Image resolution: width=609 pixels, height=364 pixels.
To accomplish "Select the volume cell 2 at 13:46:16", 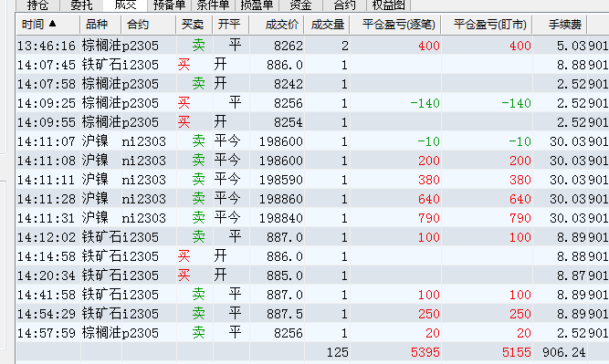I will point(345,46).
